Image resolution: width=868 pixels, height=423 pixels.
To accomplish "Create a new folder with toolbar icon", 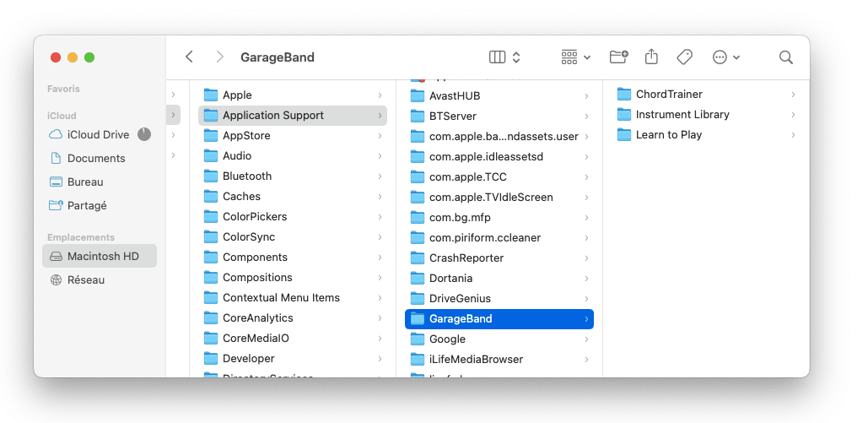I will point(618,57).
